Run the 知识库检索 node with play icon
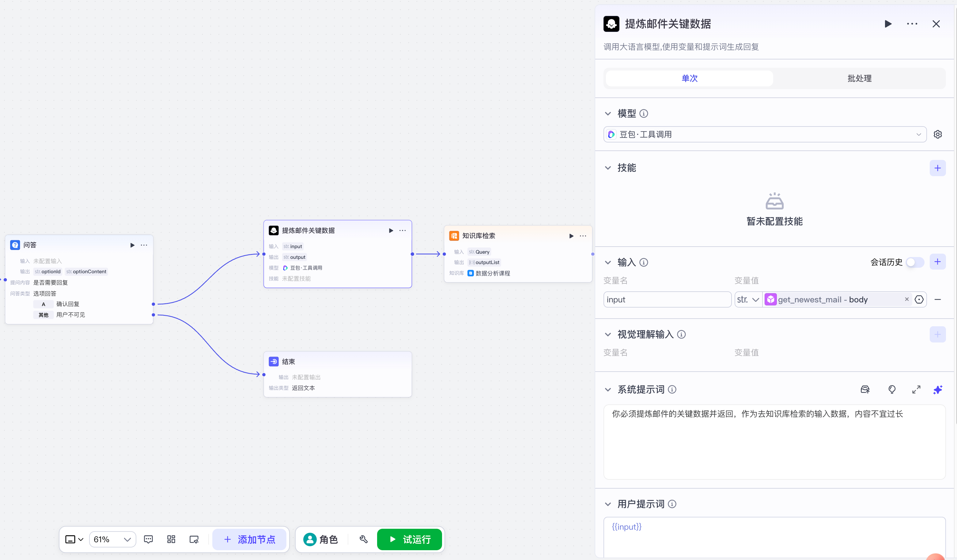957x560 pixels. point(571,236)
